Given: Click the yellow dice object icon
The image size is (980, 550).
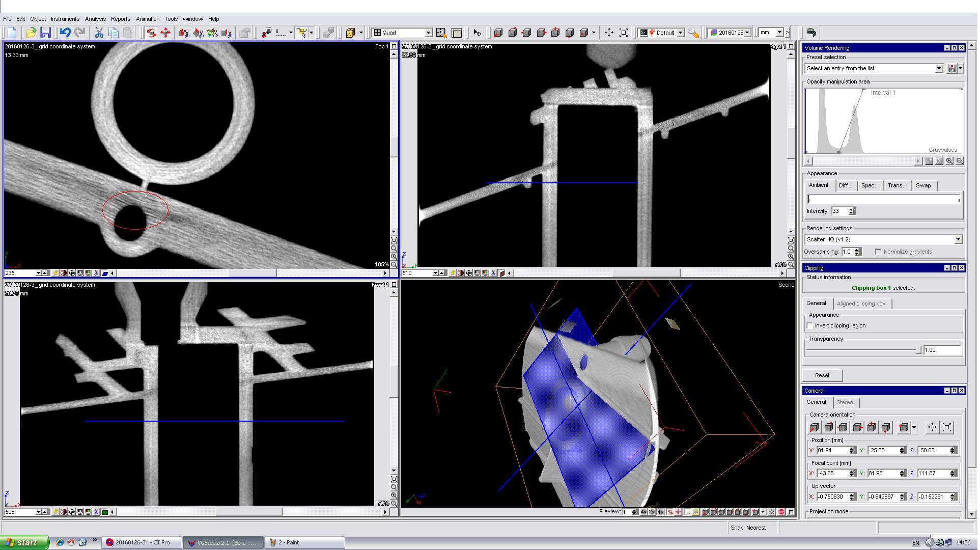Looking at the screenshot, I should pyautogui.click(x=350, y=33).
